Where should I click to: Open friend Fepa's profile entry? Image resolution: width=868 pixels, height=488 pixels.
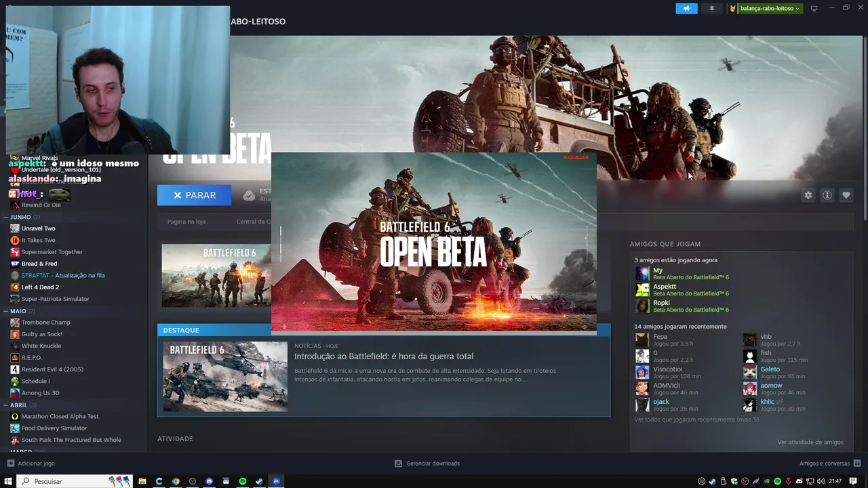coord(665,340)
